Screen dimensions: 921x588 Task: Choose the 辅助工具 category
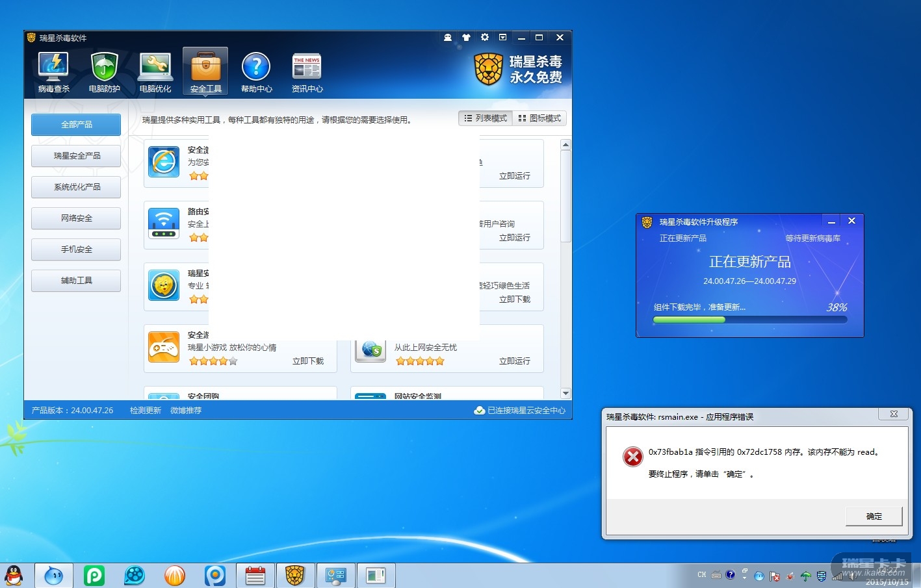tap(76, 281)
